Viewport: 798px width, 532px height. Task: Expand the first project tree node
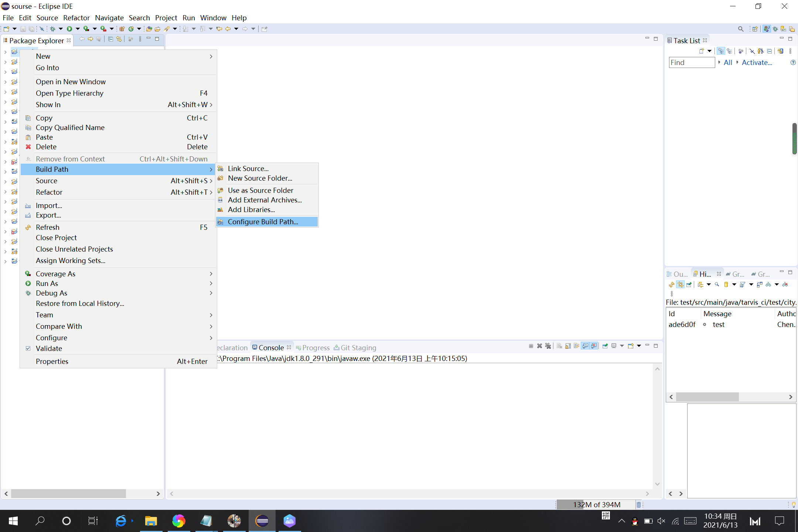pyautogui.click(x=5, y=52)
